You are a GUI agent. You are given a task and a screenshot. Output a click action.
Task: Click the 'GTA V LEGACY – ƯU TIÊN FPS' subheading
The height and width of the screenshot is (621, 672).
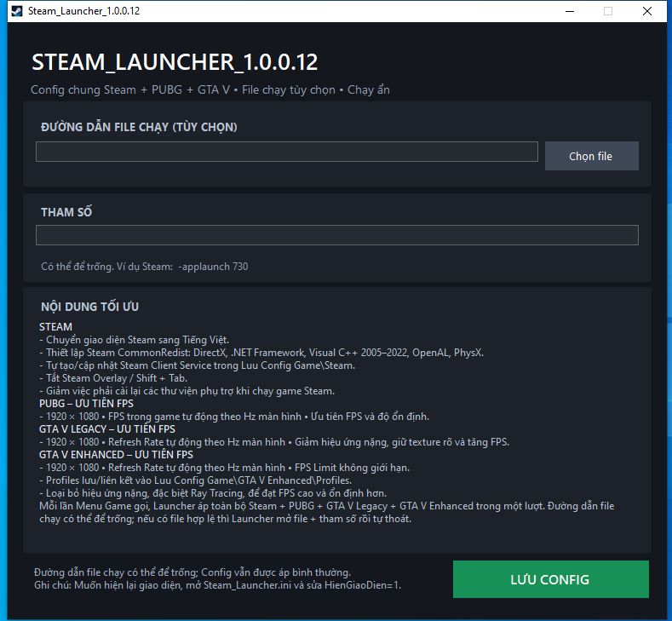(107, 429)
